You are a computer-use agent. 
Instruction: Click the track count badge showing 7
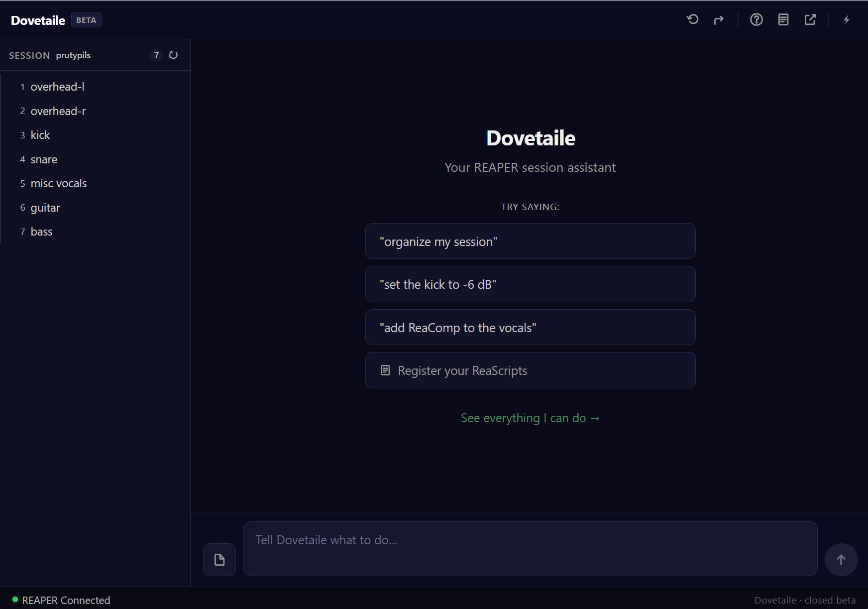[x=157, y=55]
